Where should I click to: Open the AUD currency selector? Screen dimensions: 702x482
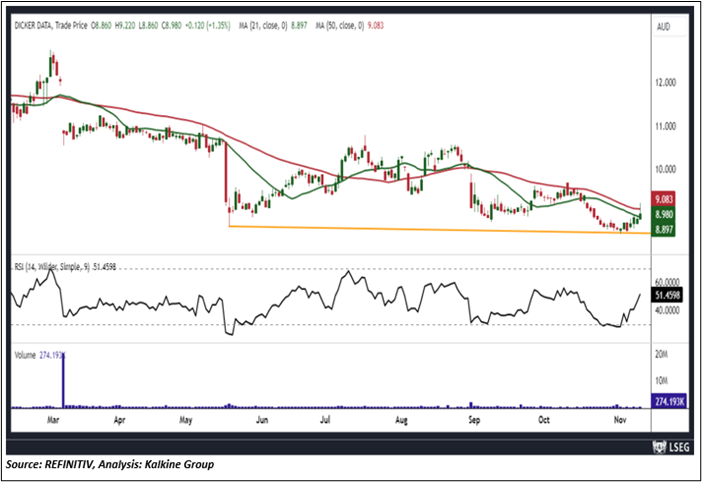pos(669,27)
